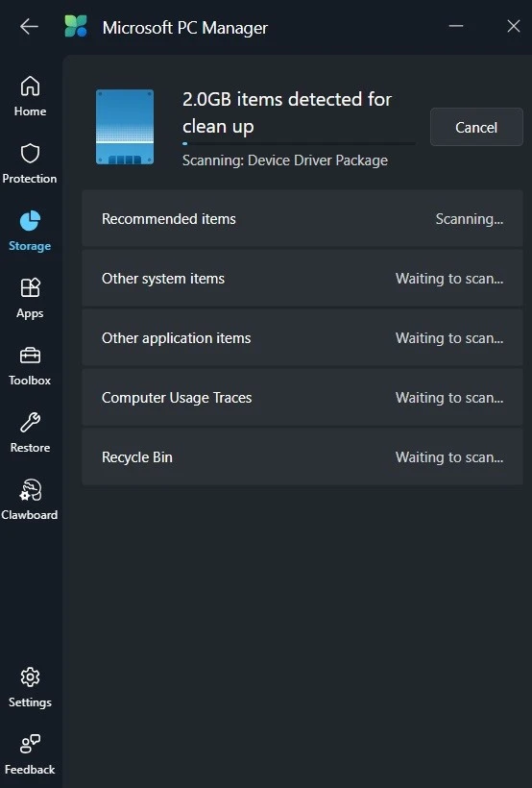Click the blue disk drive icon
Viewport: 532px width, 788px height.
[125, 127]
